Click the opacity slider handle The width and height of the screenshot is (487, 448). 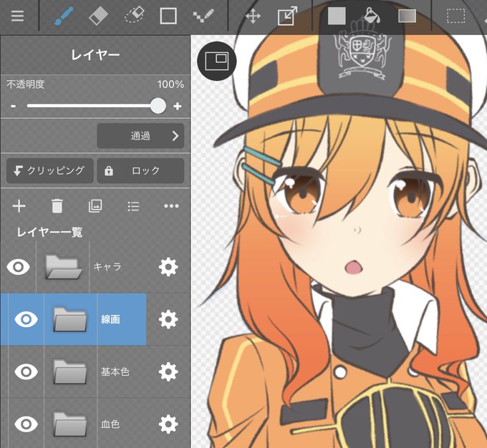pyautogui.click(x=158, y=106)
